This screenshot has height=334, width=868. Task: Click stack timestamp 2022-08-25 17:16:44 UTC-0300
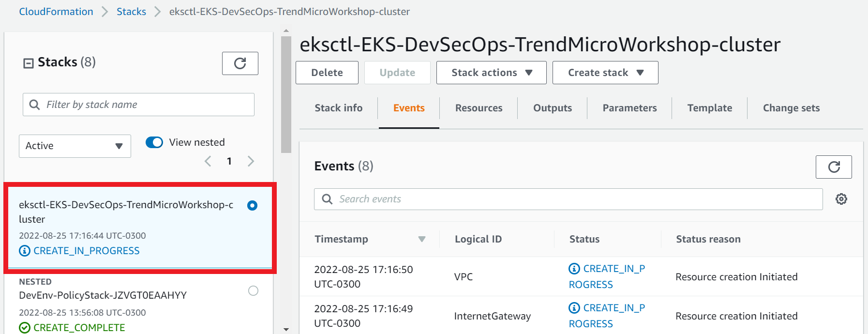(x=82, y=236)
